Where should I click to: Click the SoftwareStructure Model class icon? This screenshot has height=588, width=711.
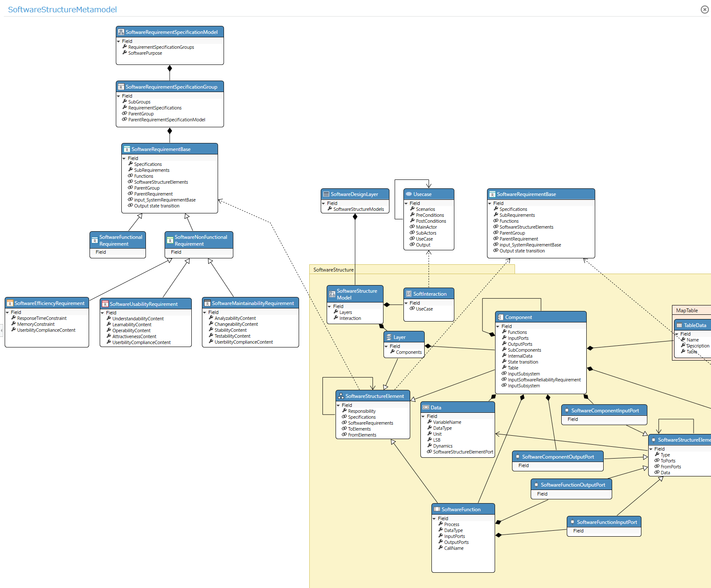click(332, 294)
